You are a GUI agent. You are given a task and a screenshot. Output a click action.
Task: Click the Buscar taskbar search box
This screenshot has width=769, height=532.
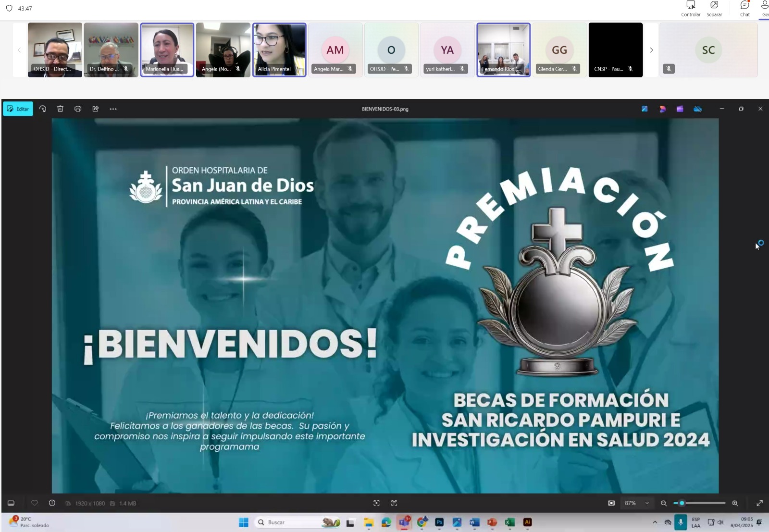(298, 522)
